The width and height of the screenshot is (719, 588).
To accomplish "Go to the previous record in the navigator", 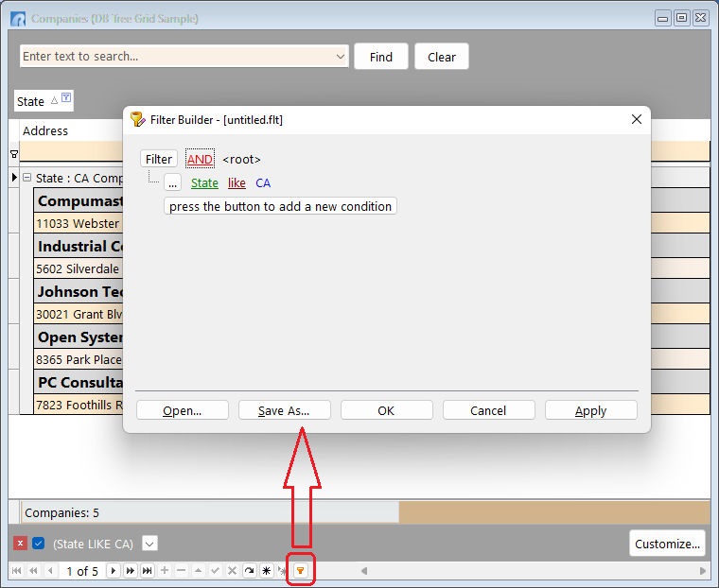I will [x=50, y=571].
